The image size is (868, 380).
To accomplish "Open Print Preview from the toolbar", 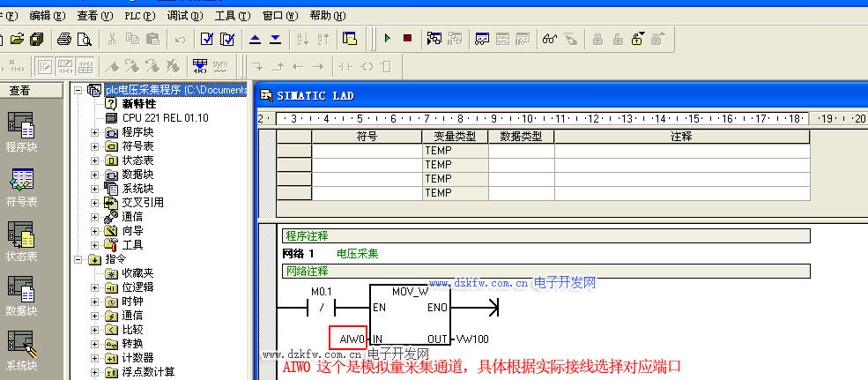I will tap(85, 39).
